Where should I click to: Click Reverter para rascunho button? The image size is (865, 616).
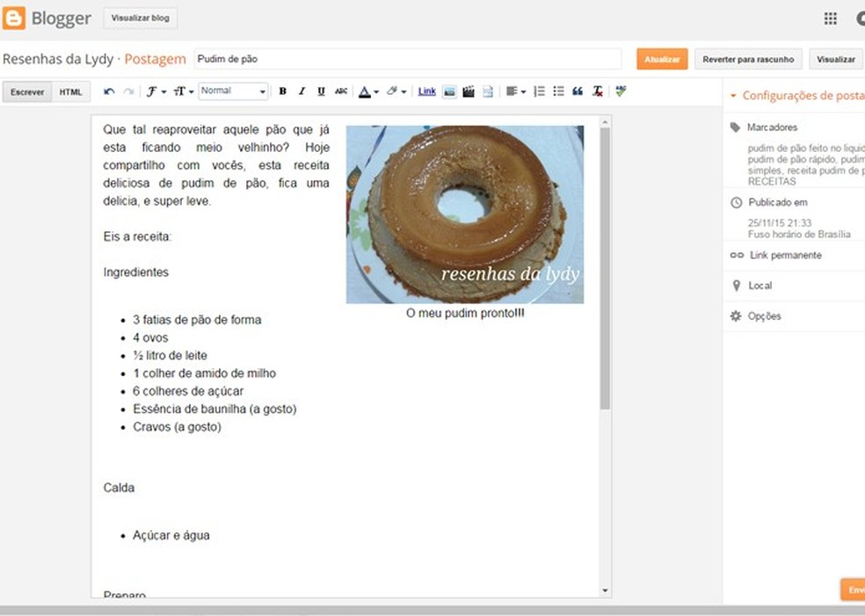[x=748, y=59]
